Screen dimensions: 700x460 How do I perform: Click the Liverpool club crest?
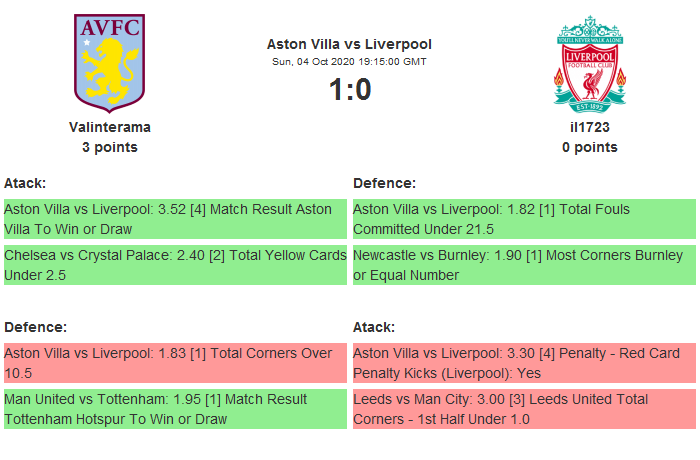[590, 63]
